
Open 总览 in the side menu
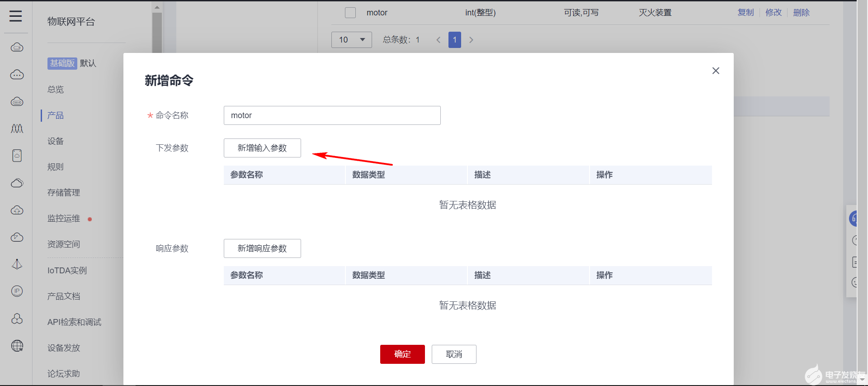[x=56, y=90]
